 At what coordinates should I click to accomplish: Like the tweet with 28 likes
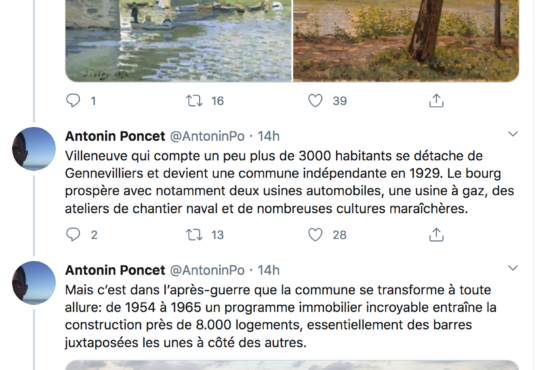(315, 234)
